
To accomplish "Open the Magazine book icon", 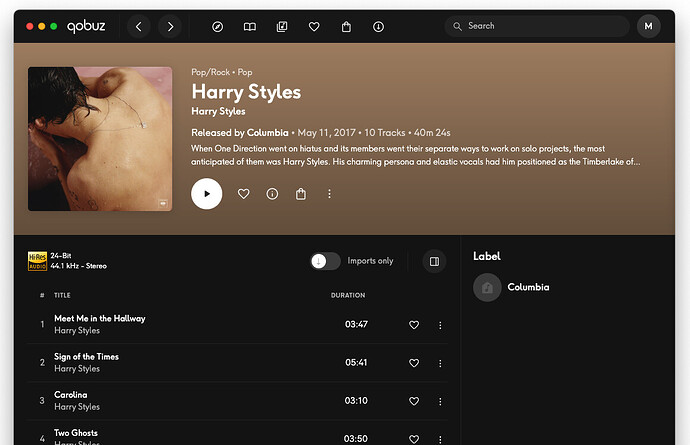I will (250, 27).
